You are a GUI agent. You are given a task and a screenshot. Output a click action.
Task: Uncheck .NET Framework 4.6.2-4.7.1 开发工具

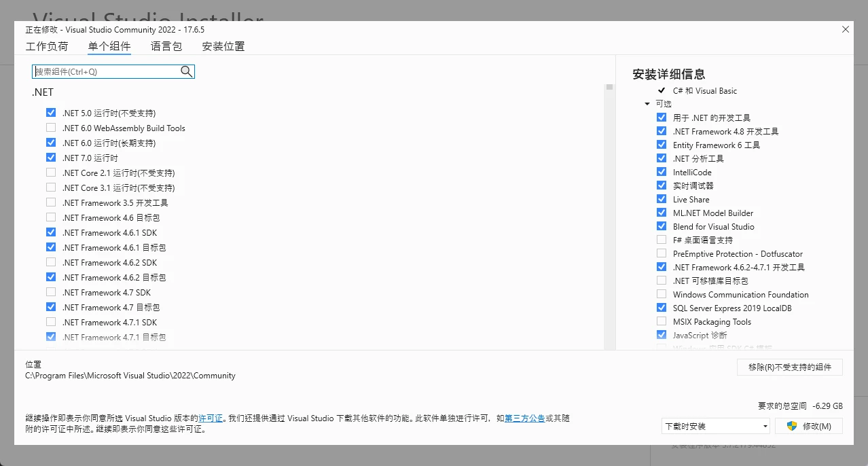click(662, 267)
